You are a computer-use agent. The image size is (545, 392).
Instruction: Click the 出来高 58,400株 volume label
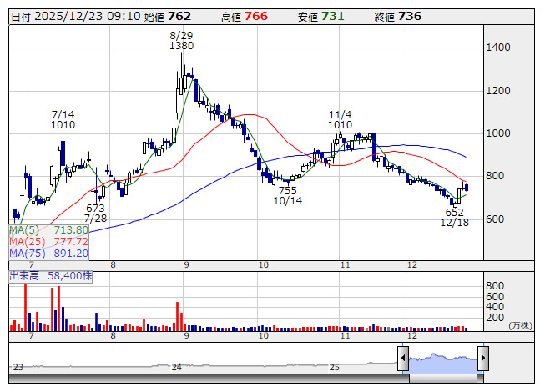[x=51, y=276]
